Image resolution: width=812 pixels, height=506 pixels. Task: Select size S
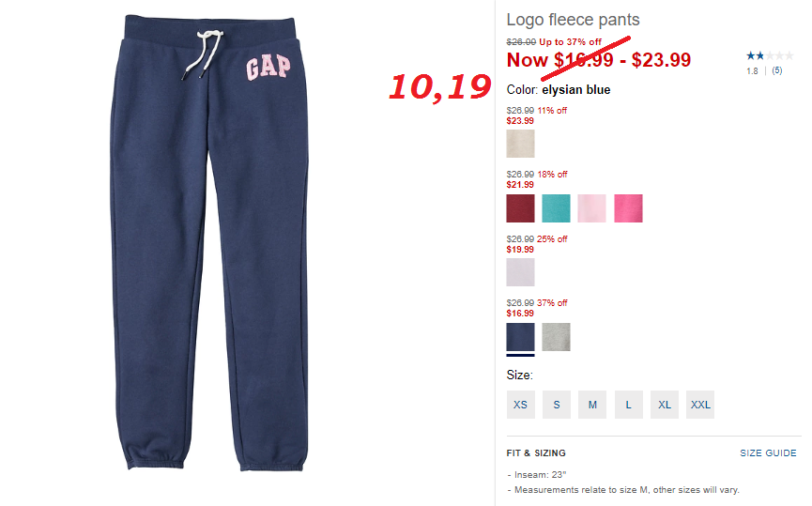coord(556,405)
